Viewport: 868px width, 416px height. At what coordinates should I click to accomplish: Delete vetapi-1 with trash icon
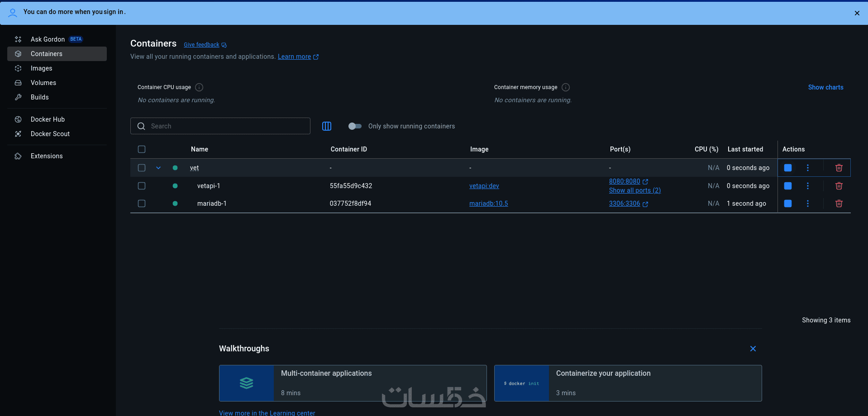(839, 186)
